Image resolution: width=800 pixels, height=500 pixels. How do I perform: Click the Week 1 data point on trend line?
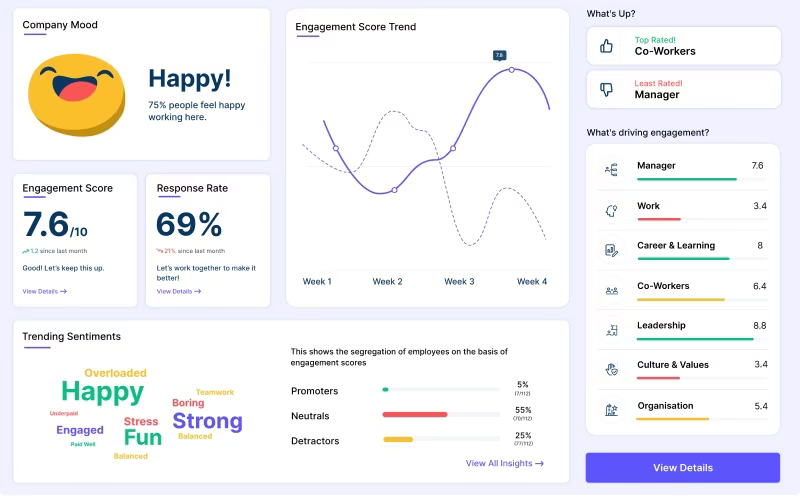tap(336, 148)
